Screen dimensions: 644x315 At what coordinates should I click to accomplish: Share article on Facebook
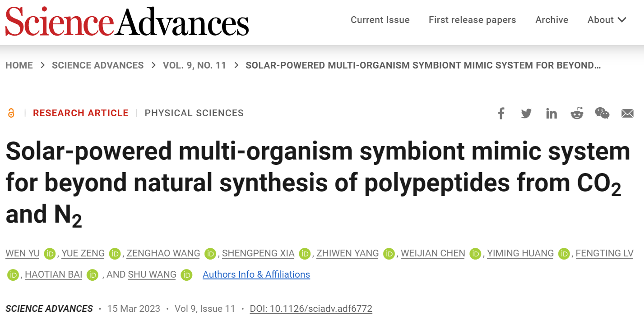point(501,113)
